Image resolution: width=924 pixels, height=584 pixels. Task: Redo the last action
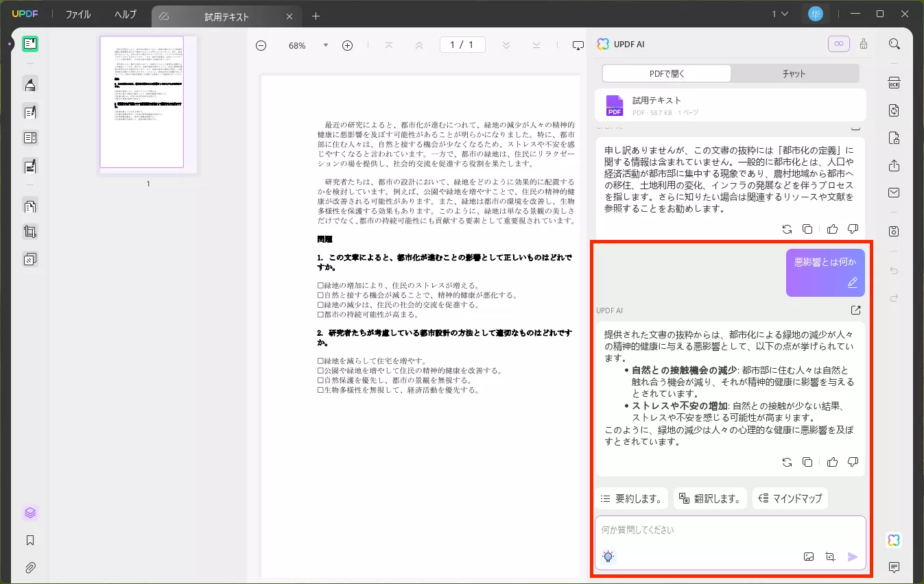click(x=894, y=297)
